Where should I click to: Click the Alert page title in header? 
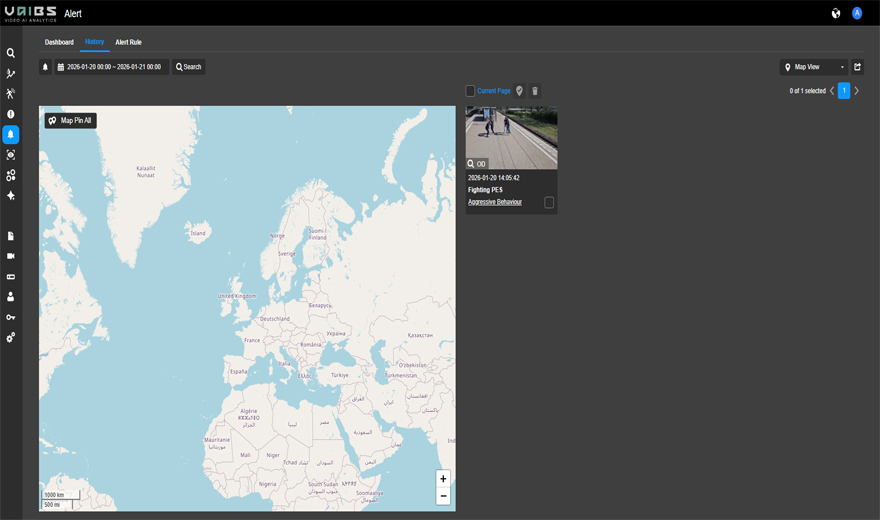pyautogui.click(x=73, y=13)
